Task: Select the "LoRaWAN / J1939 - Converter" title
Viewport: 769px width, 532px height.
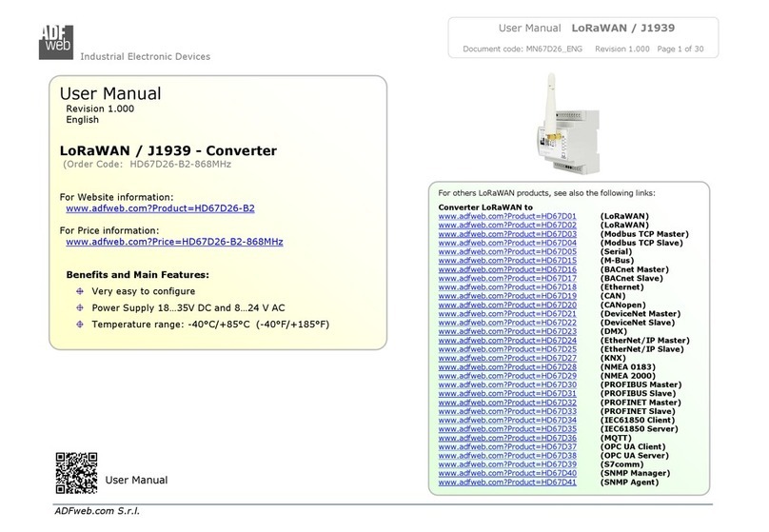Action: pyautogui.click(x=168, y=150)
